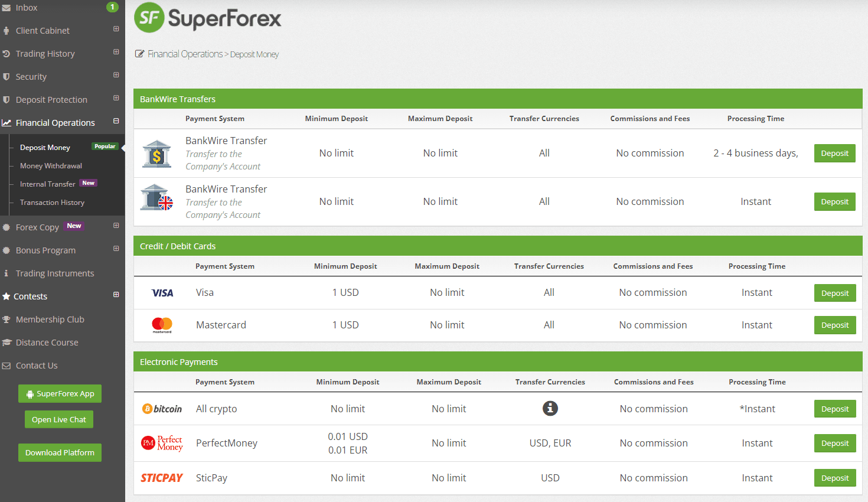This screenshot has height=502, width=868.
Task: Collapse the Financial Operations submenu
Action: (x=116, y=120)
